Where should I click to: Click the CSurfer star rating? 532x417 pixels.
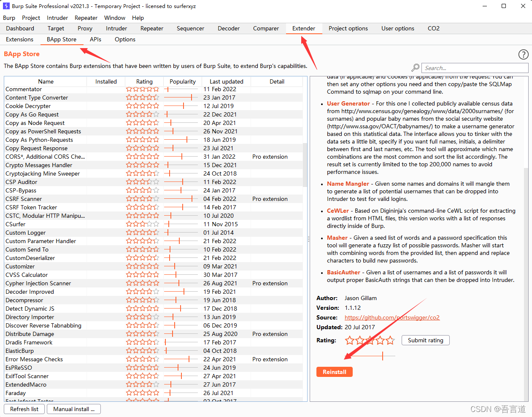[143, 224]
